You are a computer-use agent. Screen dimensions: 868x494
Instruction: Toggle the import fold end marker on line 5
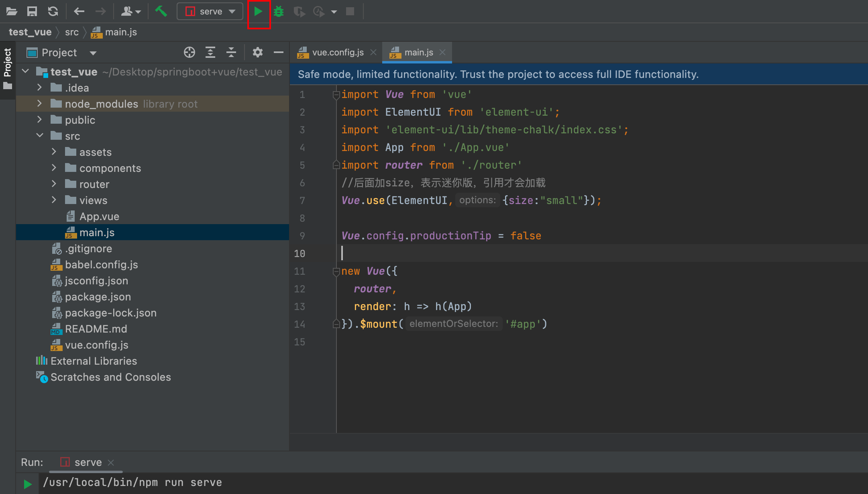[336, 165]
